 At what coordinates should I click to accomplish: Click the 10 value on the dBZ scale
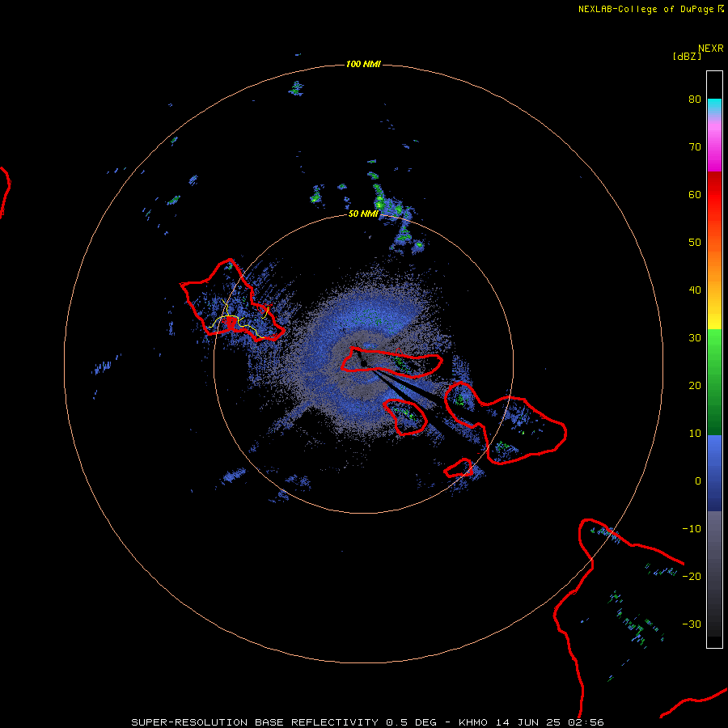tap(695, 434)
